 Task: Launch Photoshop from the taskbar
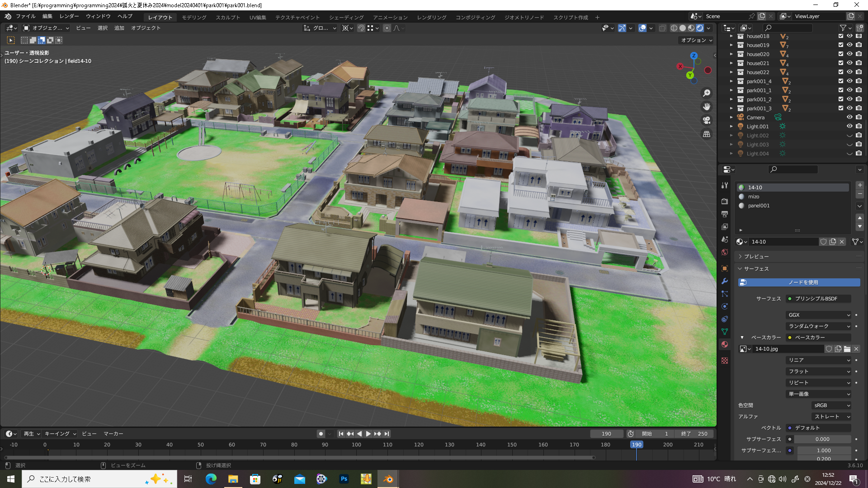tap(344, 479)
